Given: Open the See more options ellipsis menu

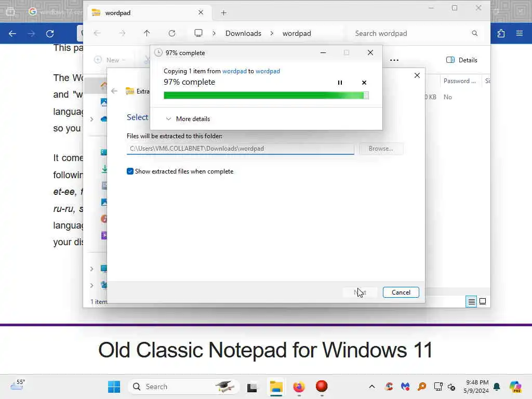Looking at the screenshot, I should (x=394, y=60).
